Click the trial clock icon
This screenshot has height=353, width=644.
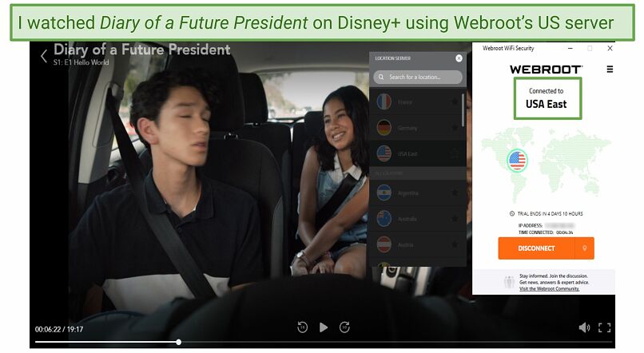pyautogui.click(x=512, y=213)
